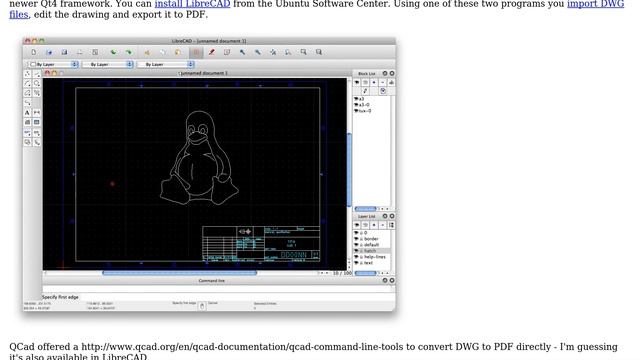Click the mouse icon in status bar
The image size is (640, 360).
pos(202,306)
